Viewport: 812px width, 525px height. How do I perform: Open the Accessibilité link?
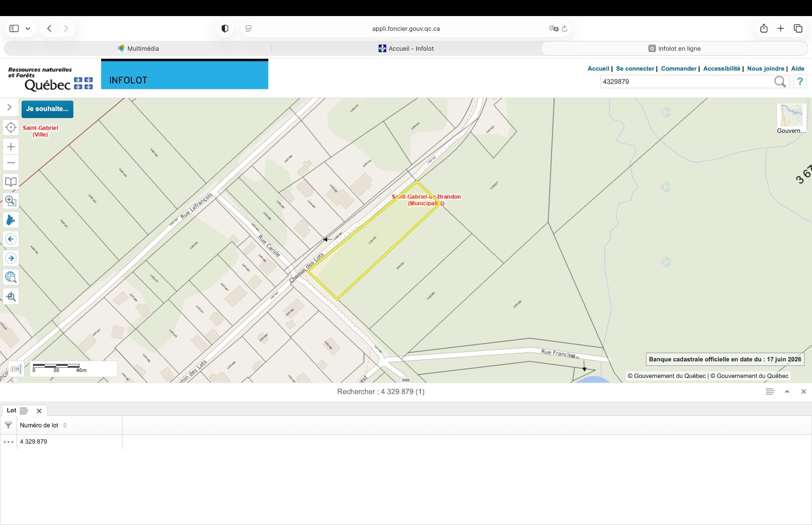pyautogui.click(x=721, y=68)
